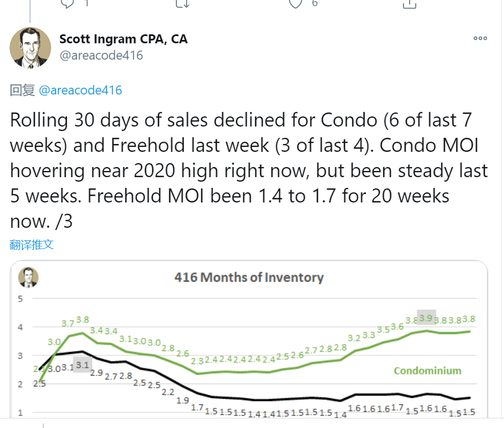Open the three-dot more options menu

[480, 38]
